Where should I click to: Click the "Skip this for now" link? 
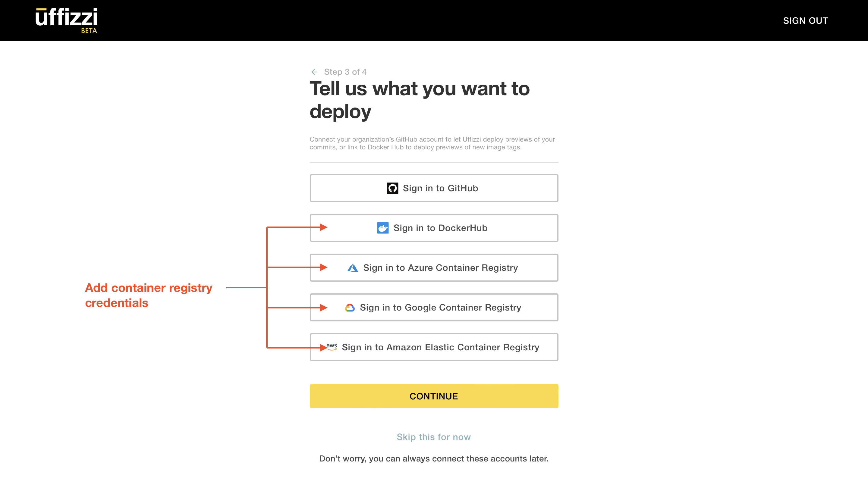[433, 437]
